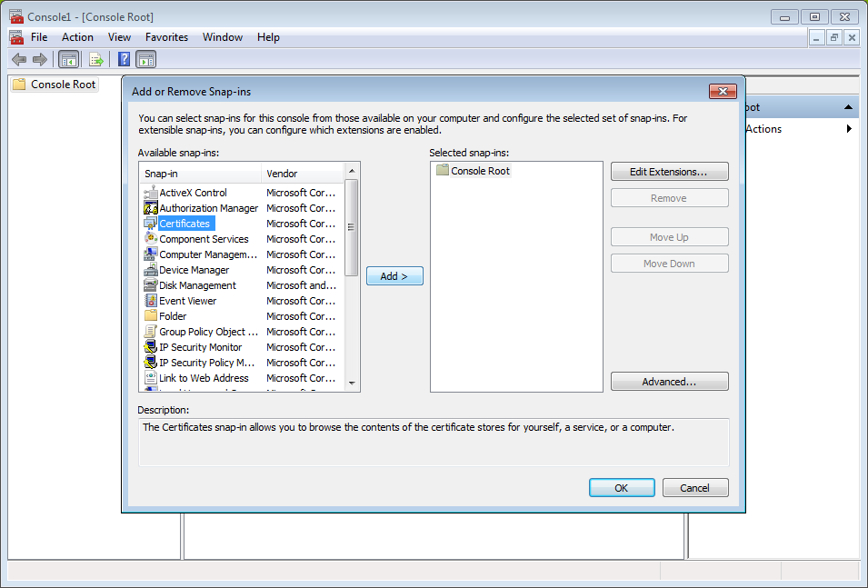Viewport: 868px width, 588px height.
Task: Select the Computer Management snap-in icon
Action: coord(151,254)
